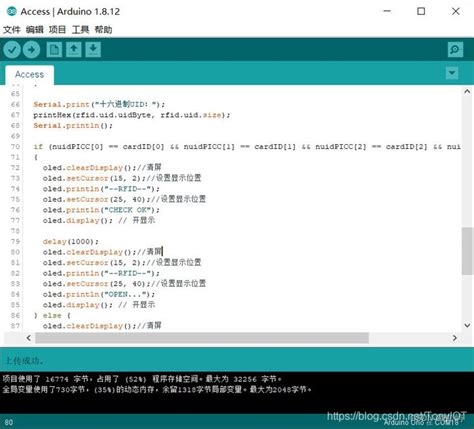This screenshot has height=429, width=474.
Task: Close the Arduino window
Action: pyautogui.click(x=456, y=11)
